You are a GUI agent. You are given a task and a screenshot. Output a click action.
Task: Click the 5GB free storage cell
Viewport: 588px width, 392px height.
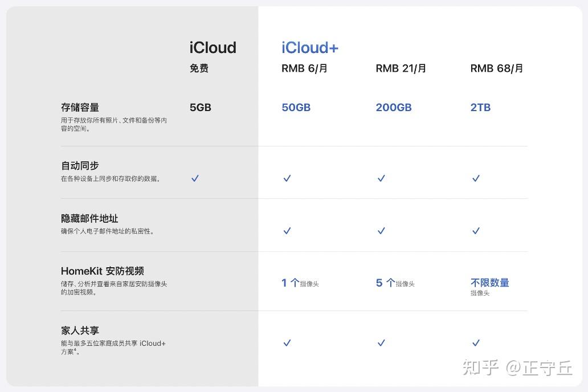point(200,107)
